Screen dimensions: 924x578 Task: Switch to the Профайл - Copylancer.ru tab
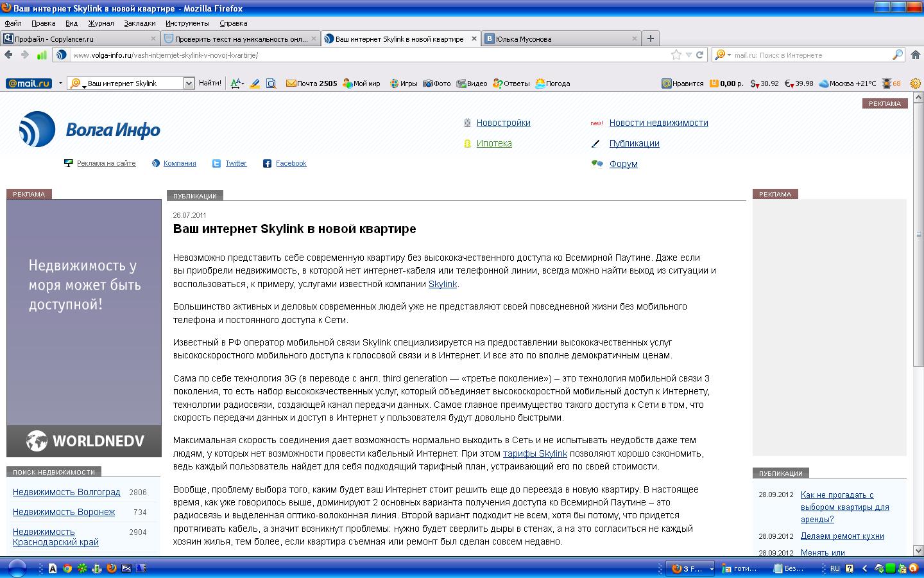[x=80, y=39]
